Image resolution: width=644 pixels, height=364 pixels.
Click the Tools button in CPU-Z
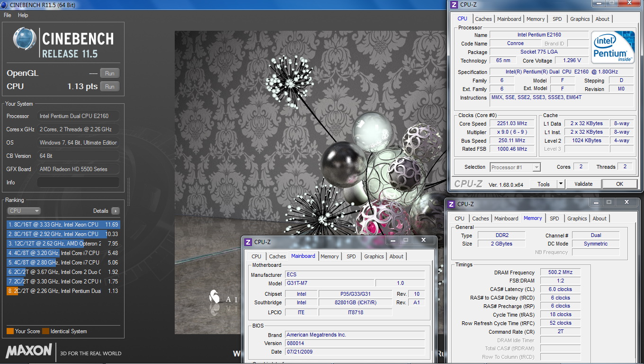543,184
